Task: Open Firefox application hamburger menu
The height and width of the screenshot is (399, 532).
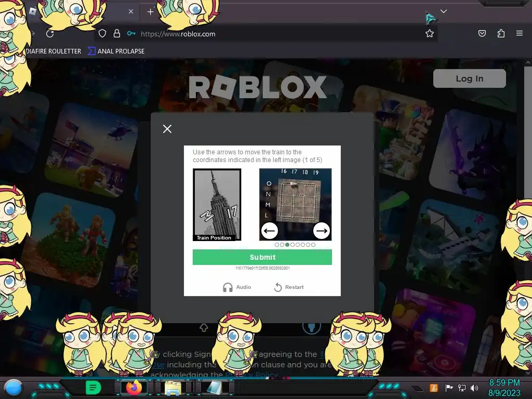Action: (519, 33)
